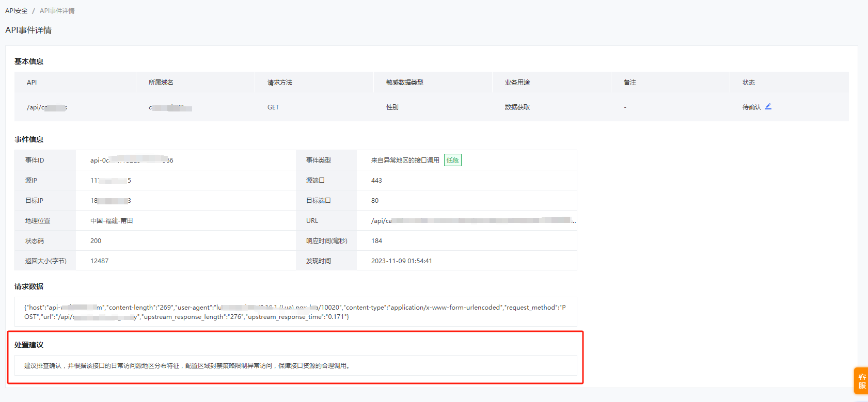Click the 返回大小 value 12487
This screenshot has height=402, width=868.
click(100, 261)
